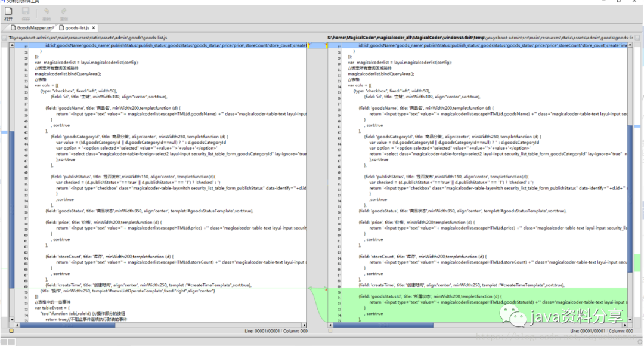Click 'var cols = [[' line in right pane
Image resolution: width=644 pixels, height=346 pixels.
click(x=360, y=85)
